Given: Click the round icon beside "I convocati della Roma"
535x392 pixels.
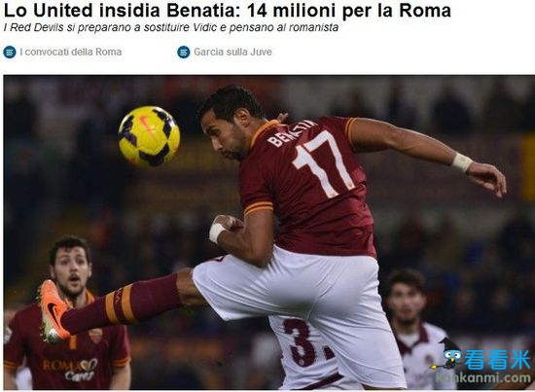Looking at the screenshot, I should (10, 53).
